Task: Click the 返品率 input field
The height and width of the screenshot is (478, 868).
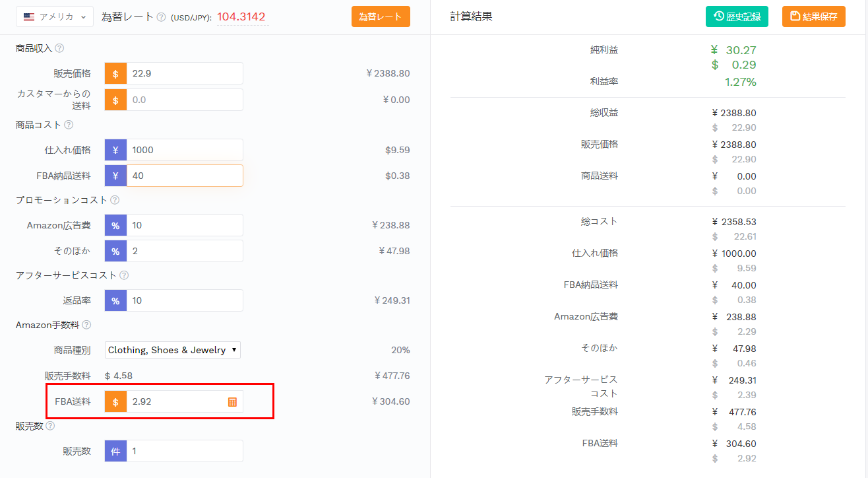Action: [185, 300]
